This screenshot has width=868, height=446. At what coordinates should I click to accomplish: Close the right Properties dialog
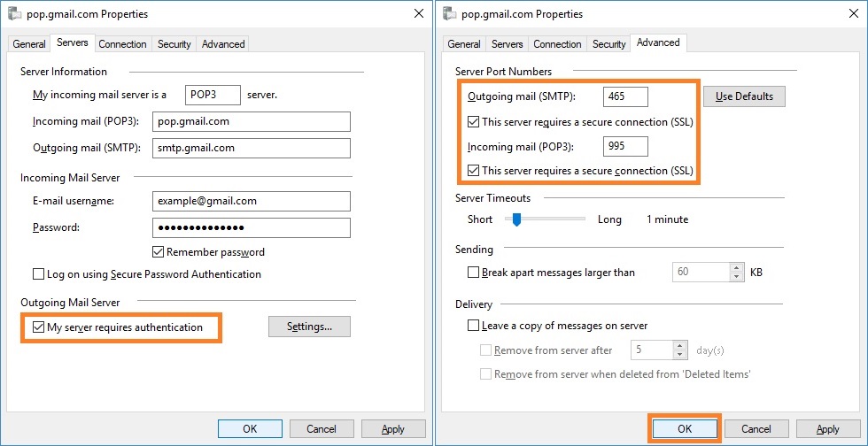point(853,14)
